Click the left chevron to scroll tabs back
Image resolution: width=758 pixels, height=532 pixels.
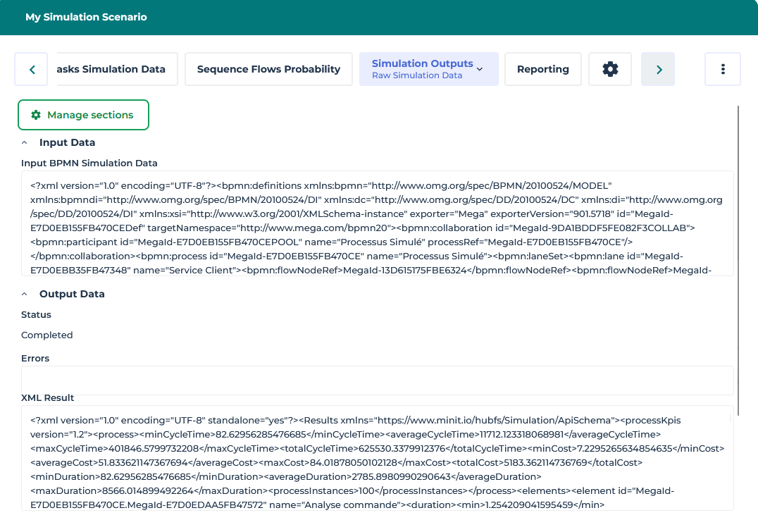click(x=32, y=69)
